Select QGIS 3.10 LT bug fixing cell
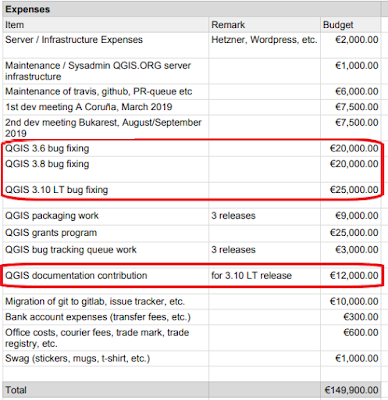This screenshot has width=388, height=400. [106, 190]
